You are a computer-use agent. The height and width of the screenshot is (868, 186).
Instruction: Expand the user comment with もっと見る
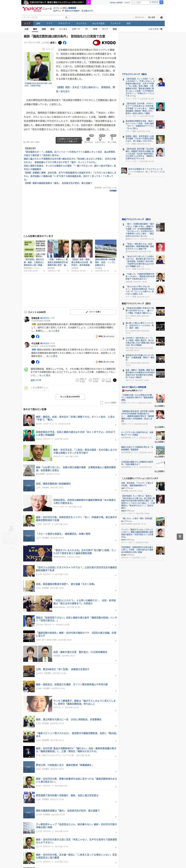[45, 375]
